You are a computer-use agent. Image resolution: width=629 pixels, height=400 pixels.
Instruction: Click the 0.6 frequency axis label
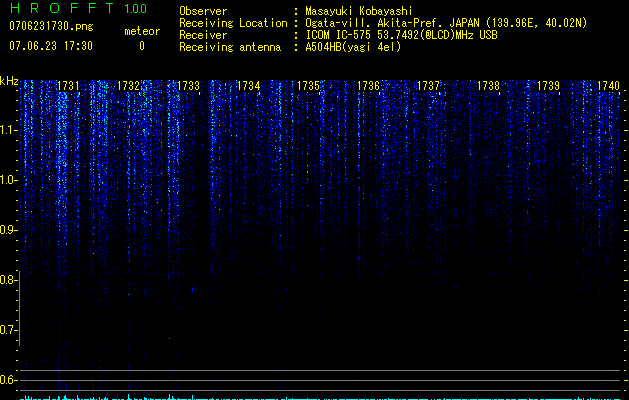[8, 380]
